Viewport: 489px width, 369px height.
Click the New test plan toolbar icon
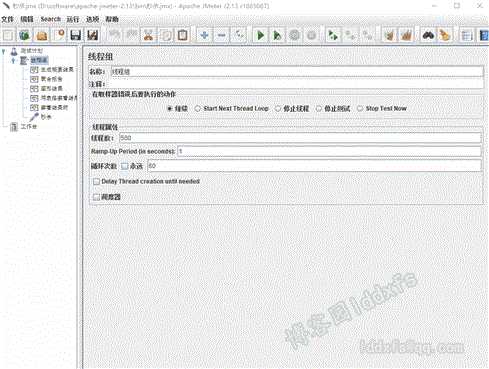8,35
